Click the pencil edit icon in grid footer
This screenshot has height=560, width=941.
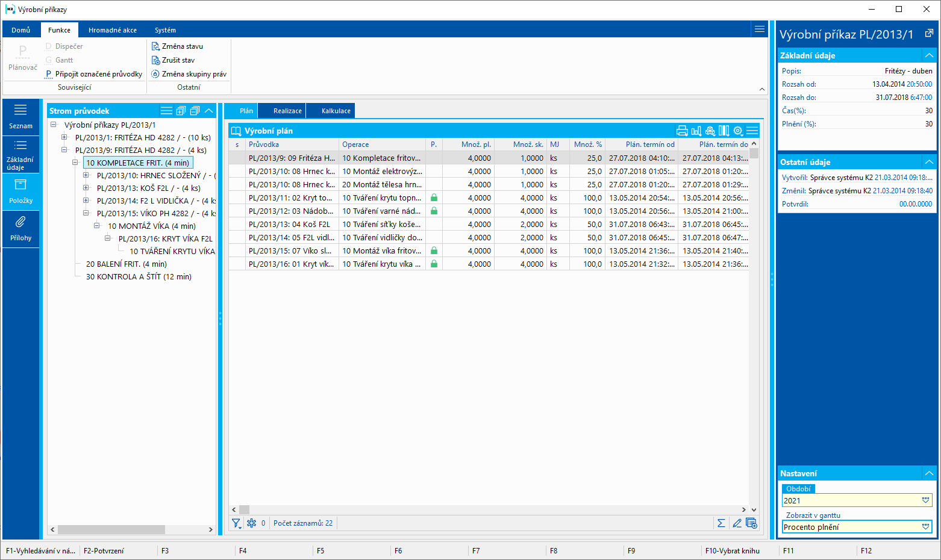tap(736, 523)
